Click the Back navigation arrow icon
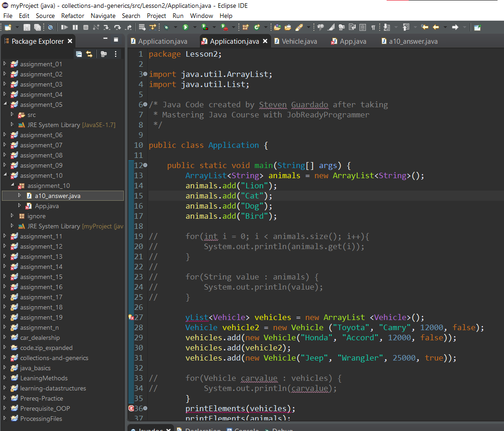The height and width of the screenshot is (431, 504). (435, 28)
